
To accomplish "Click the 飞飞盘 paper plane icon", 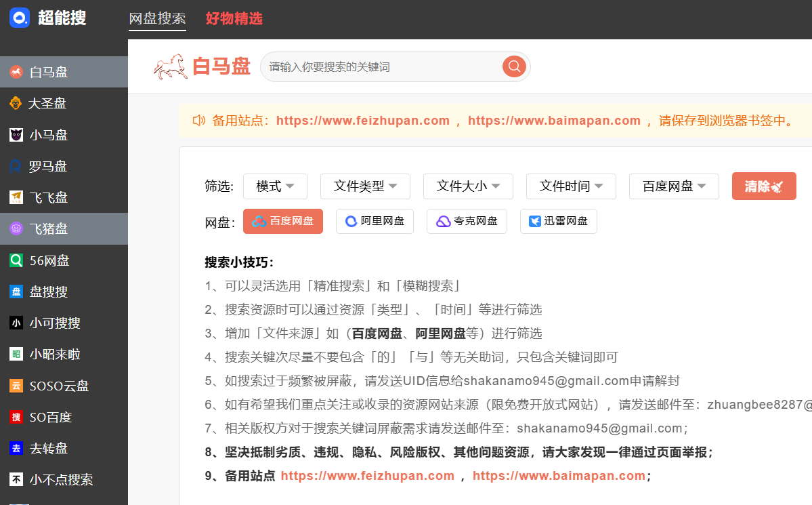I will pos(16,197).
